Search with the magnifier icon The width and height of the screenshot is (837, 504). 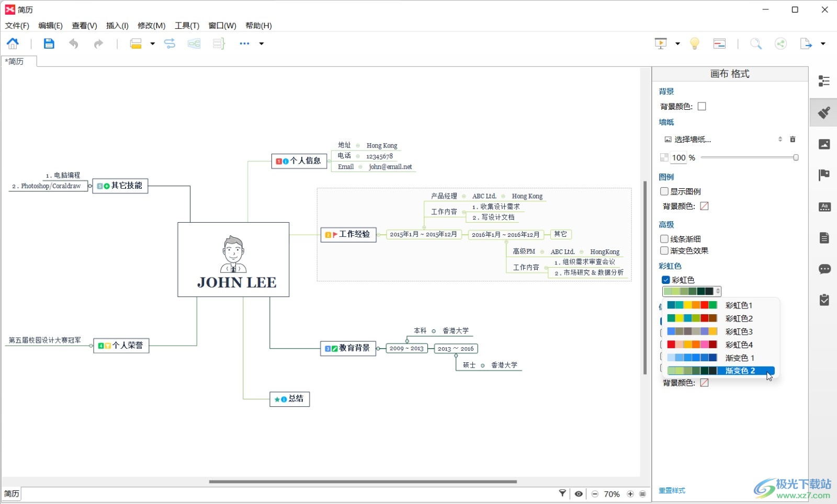756,43
